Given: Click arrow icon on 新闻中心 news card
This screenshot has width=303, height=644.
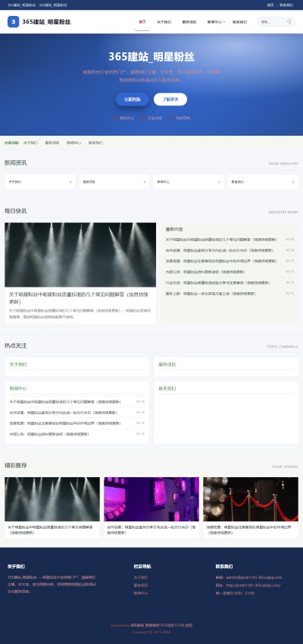Looking at the screenshot, I should coord(219,181).
